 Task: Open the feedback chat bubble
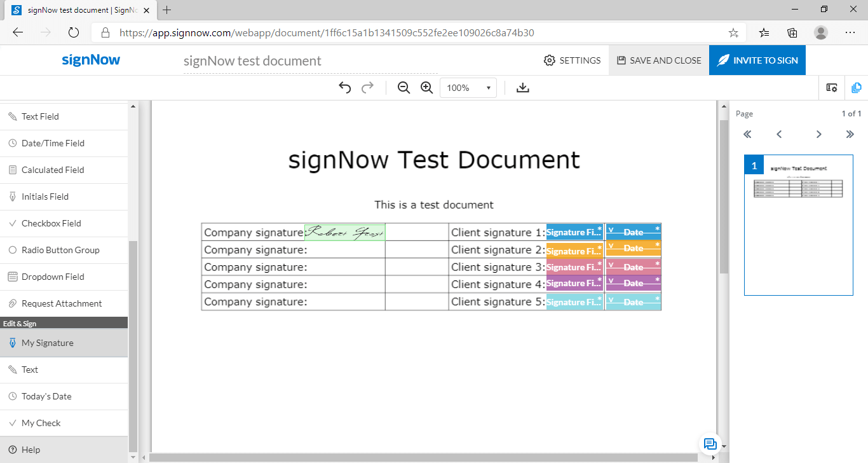click(x=710, y=445)
